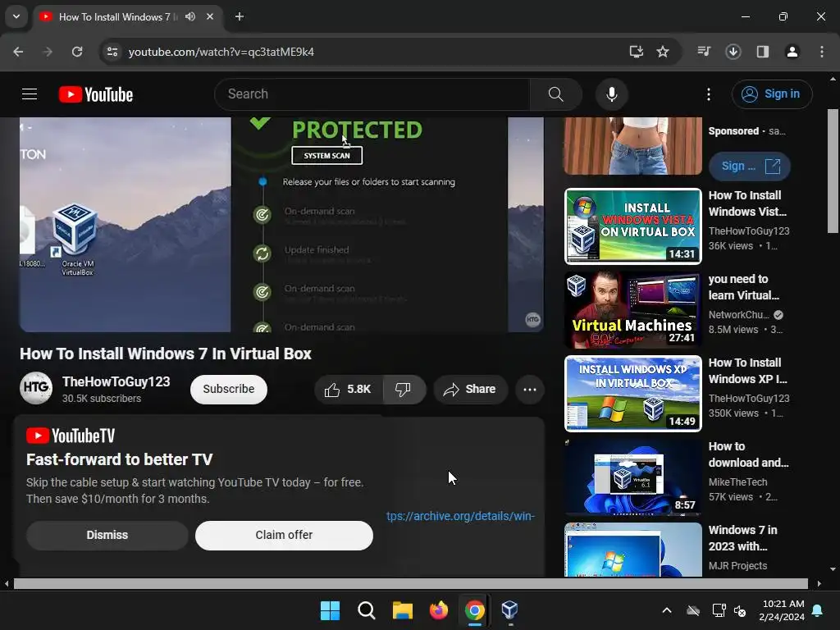840x630 pixels.
Task: Dismiss the YouTube TV offer
Action: pyautogui.click(x=107, y=535)
